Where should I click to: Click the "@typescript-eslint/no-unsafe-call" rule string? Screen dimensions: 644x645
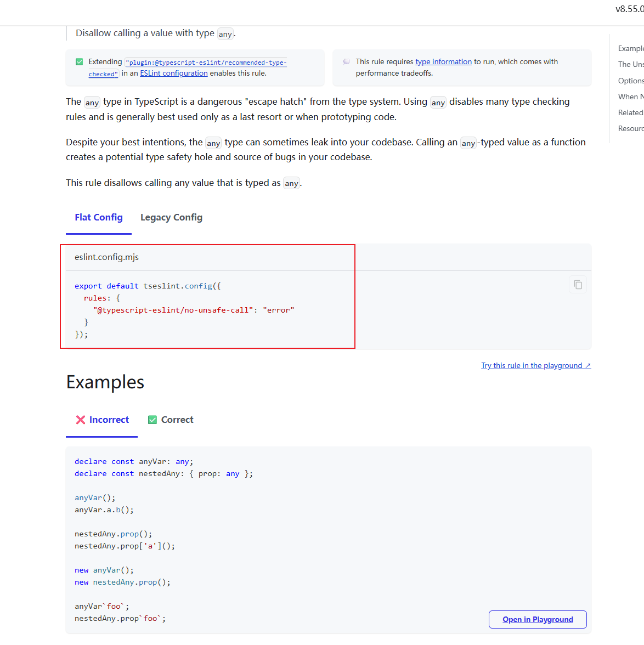point(173,310)
